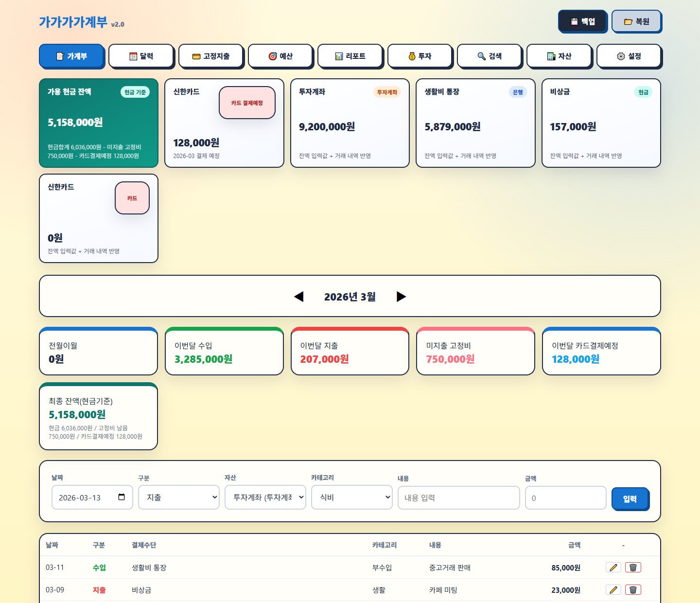Click the pencil edit icon for 중고거래 판매
Viewport: 700px width, 603px height.
click(613, 568)
